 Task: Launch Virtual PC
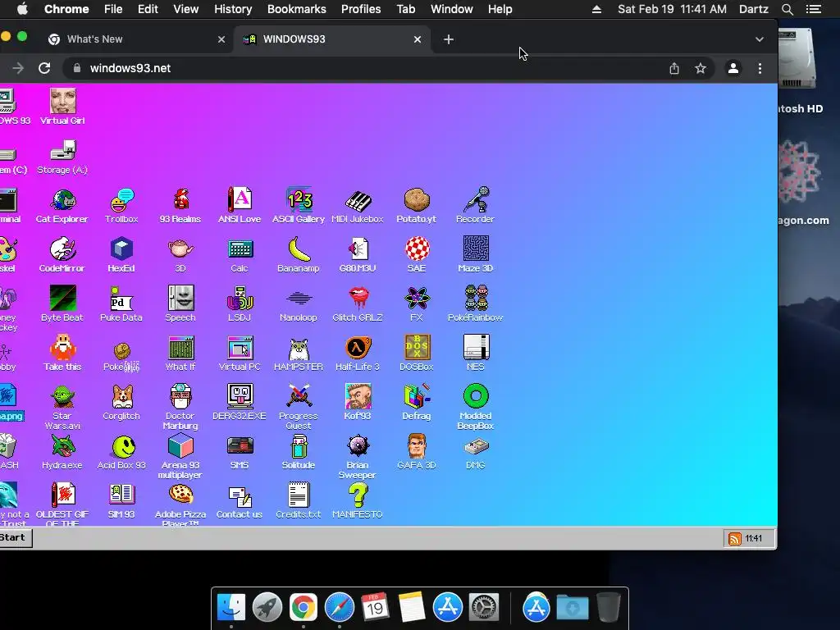tap(240, 354)
